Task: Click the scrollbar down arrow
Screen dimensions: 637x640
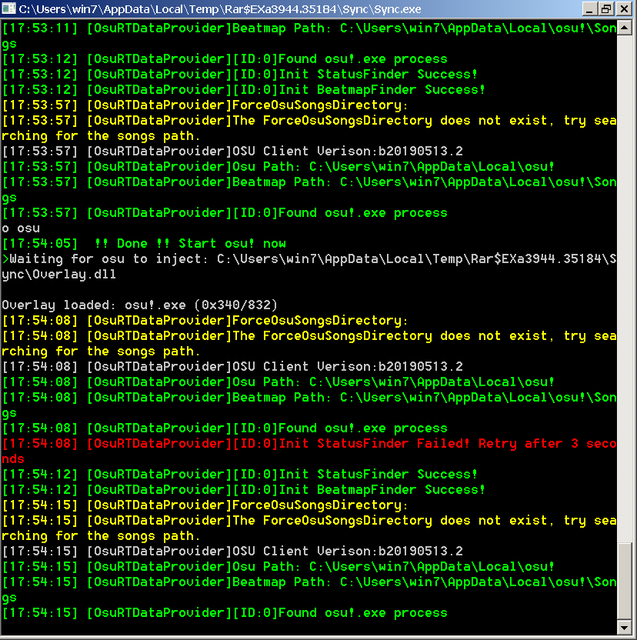Action: 624,627
